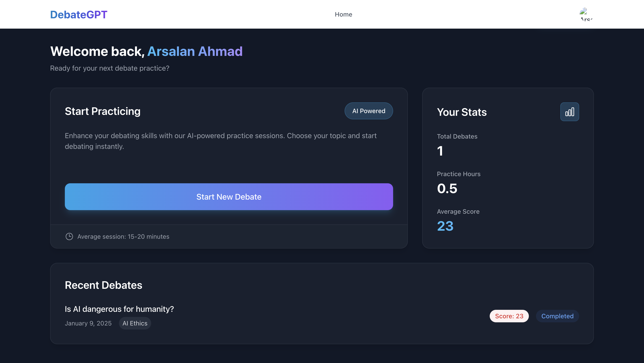Click the bar chart stats icon
644x363 pixels.
[x=569, y=112]
